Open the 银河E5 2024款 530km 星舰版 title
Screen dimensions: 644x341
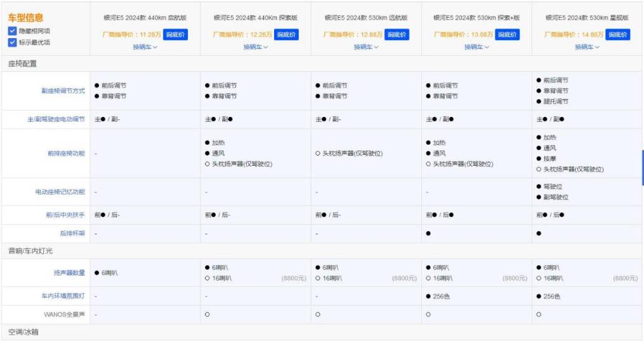[x=587, y=18]
